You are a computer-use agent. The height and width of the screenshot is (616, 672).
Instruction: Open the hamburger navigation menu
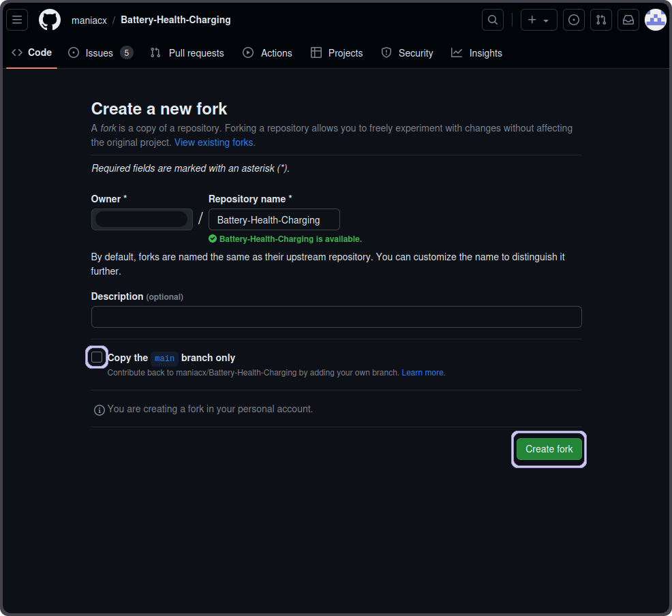click(x=17, y=20)
